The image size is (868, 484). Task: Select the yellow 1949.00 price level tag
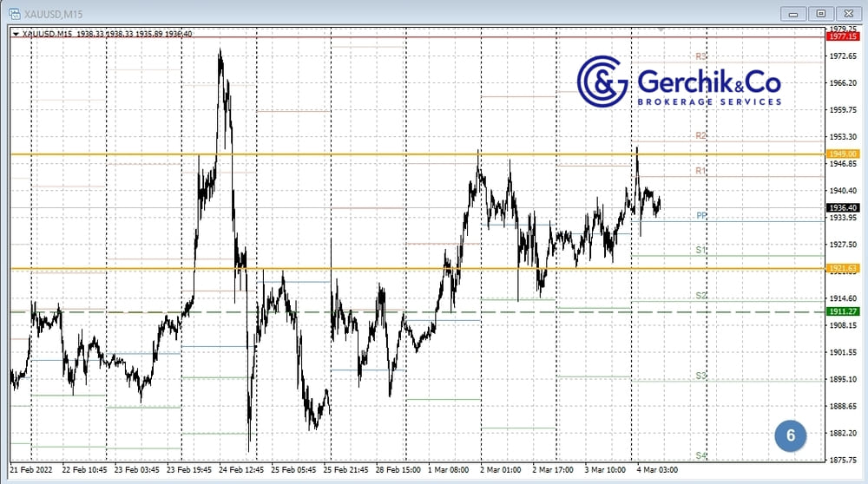[x=844, y=154]
